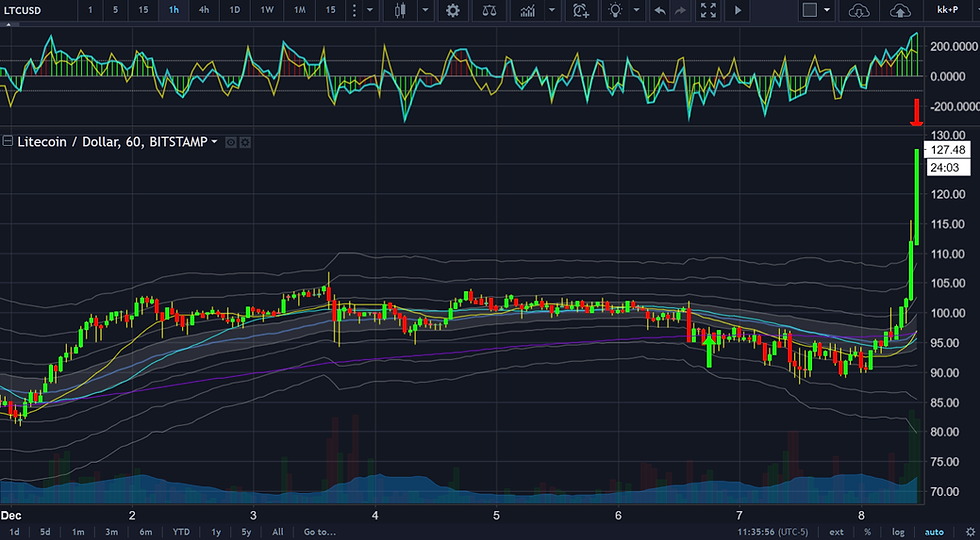
Task: Open the kk+P layout name menu
Action: coord(948,10)
